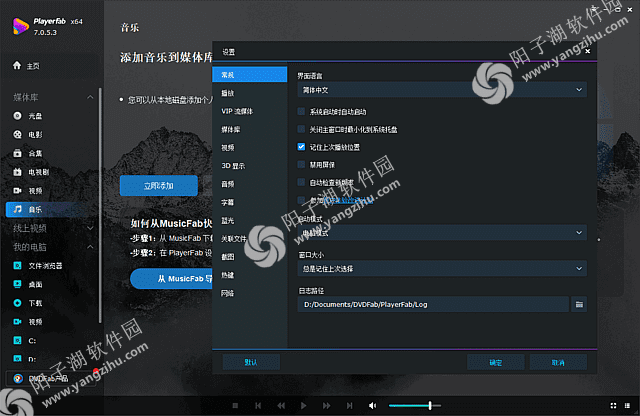This screenshot has width=640, height=416.
Task: Adjust the volume slider
Action: click(415, 405)
